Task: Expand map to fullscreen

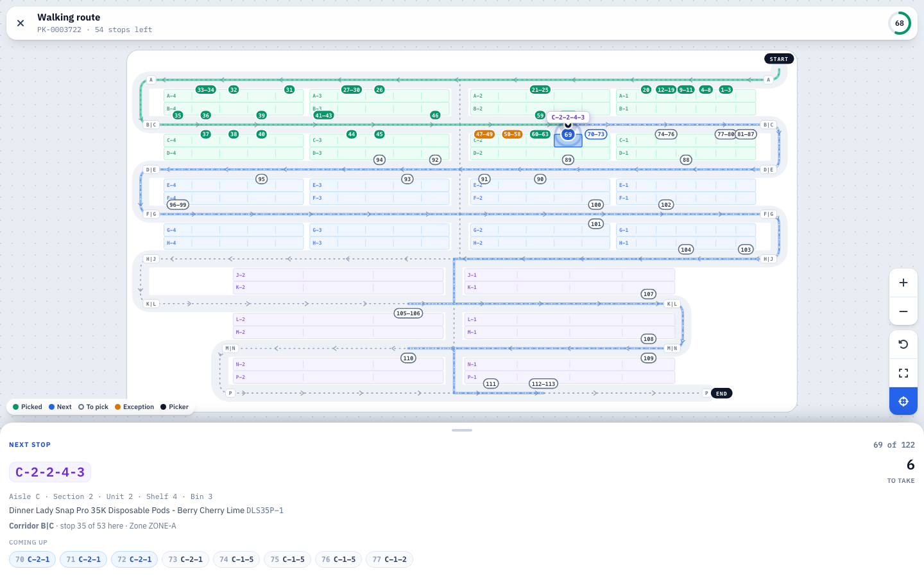Action: click(x=903, y=373)
